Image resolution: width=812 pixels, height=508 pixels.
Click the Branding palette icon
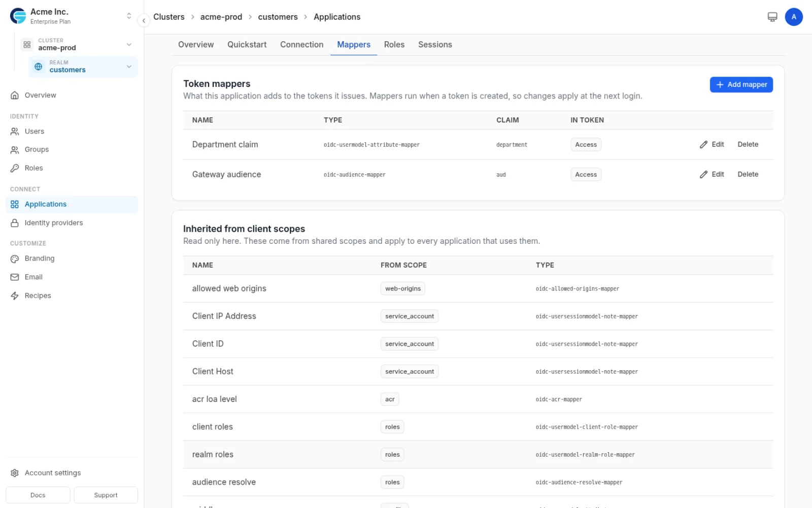(15, 259)
